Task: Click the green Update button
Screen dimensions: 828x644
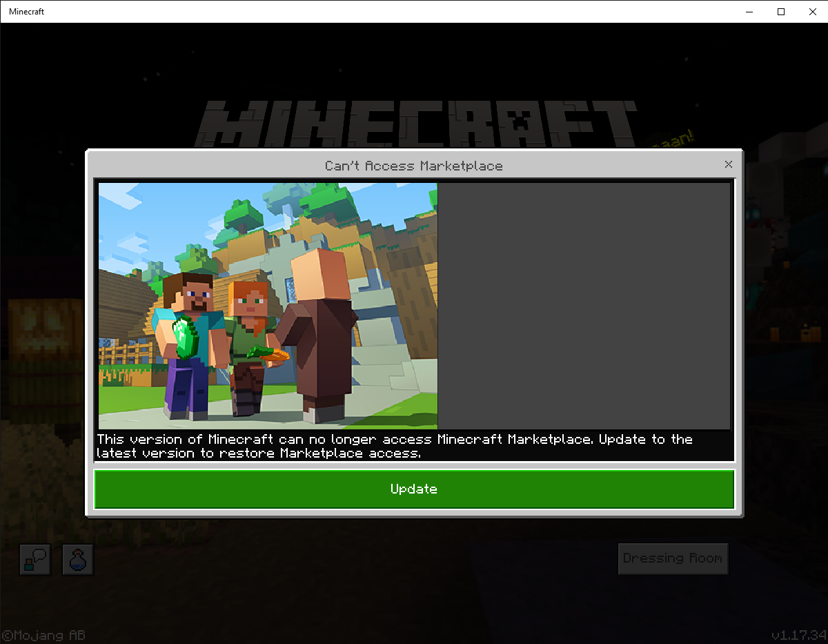Action: pyautogui.click(x=414, y=489)
